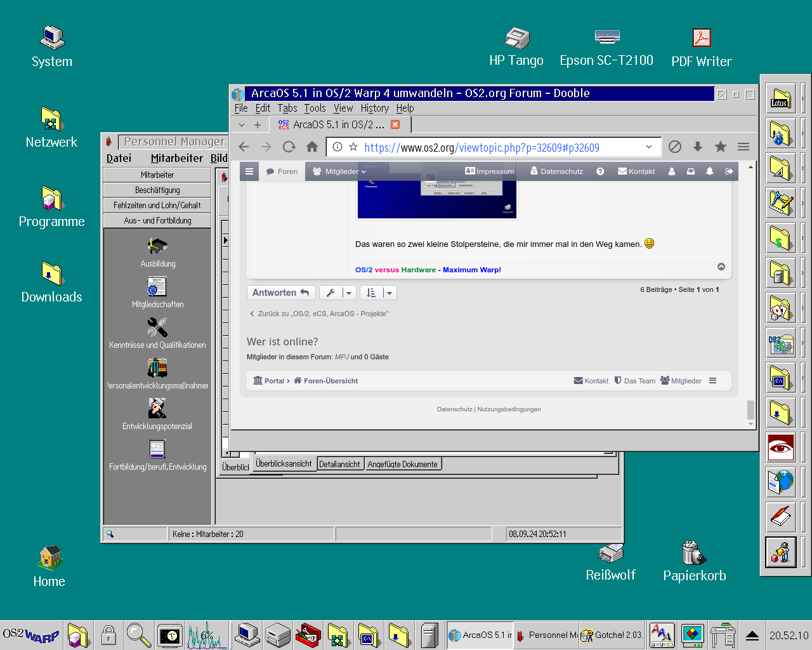Open the Tabs menu in Dooble
Image resolution: width=812 pixels, height=650 pixels.
(x=287, y=109)
